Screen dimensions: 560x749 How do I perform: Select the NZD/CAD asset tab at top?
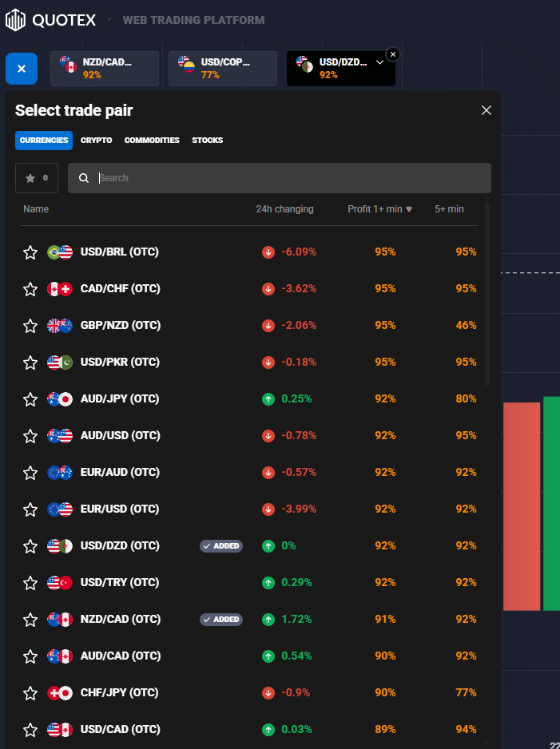pos(105,69)
